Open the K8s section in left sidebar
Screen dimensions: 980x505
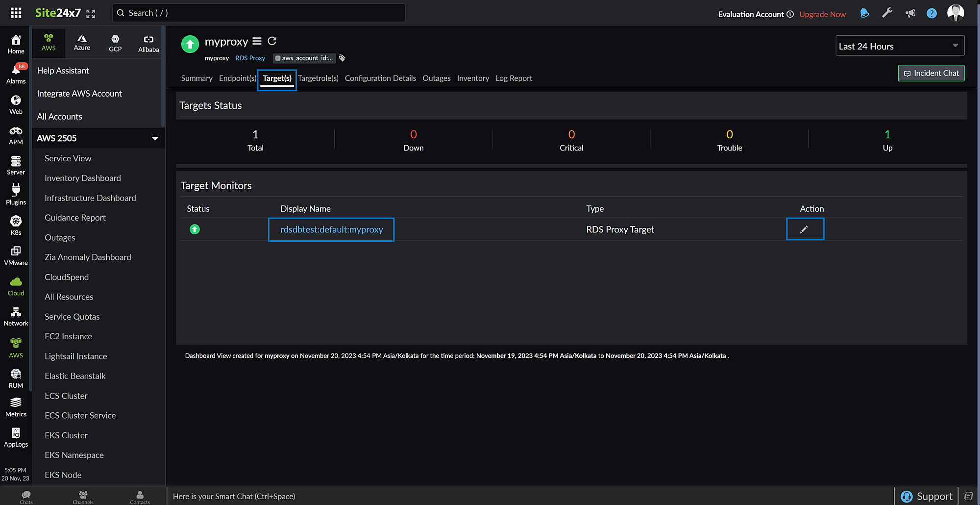(x=16, y=225)
